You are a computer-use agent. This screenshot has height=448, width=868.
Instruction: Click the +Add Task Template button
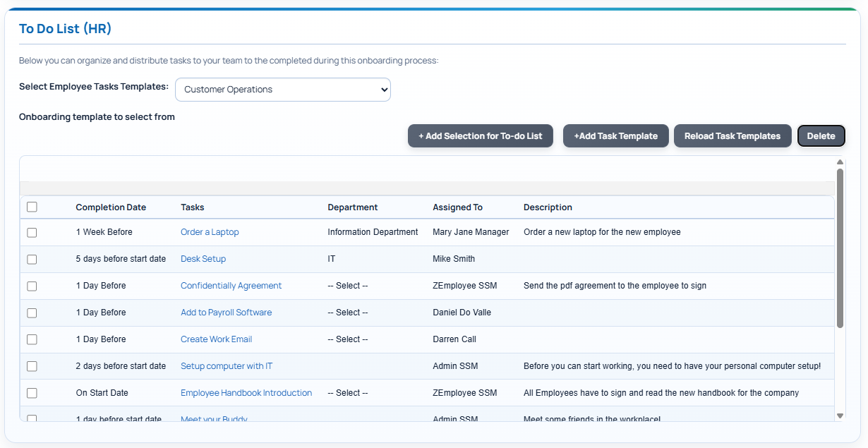click(616, 136)
